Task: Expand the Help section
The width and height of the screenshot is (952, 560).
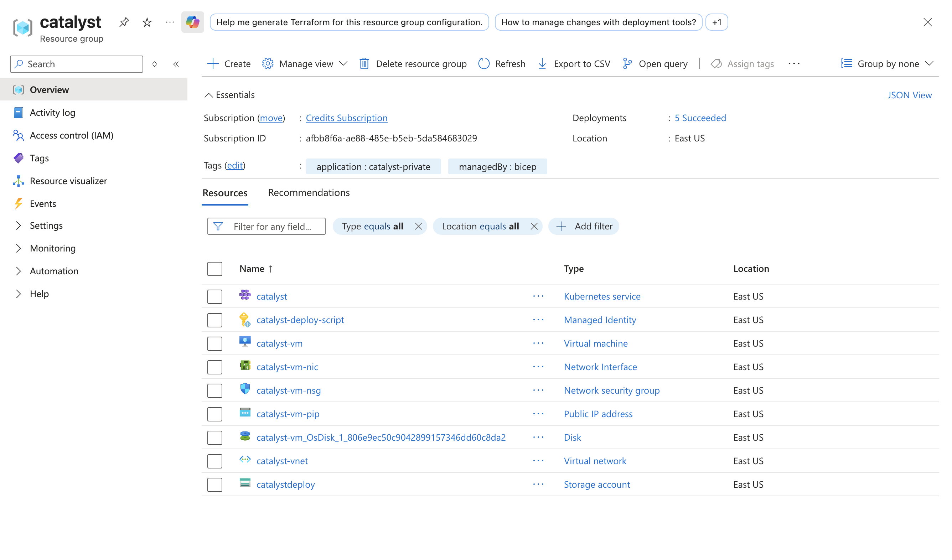Action: tap(18, 294)
